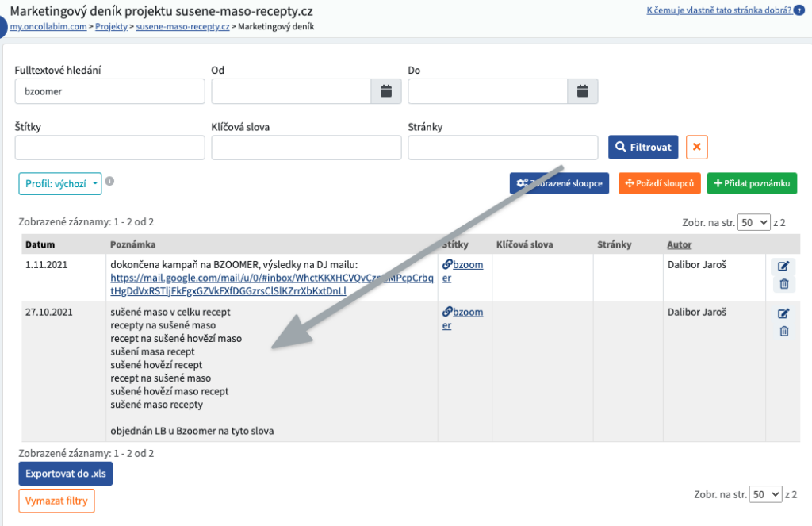Open the Do date calendar picker
This screenshot has height=526, width=812.
(583, 92)
